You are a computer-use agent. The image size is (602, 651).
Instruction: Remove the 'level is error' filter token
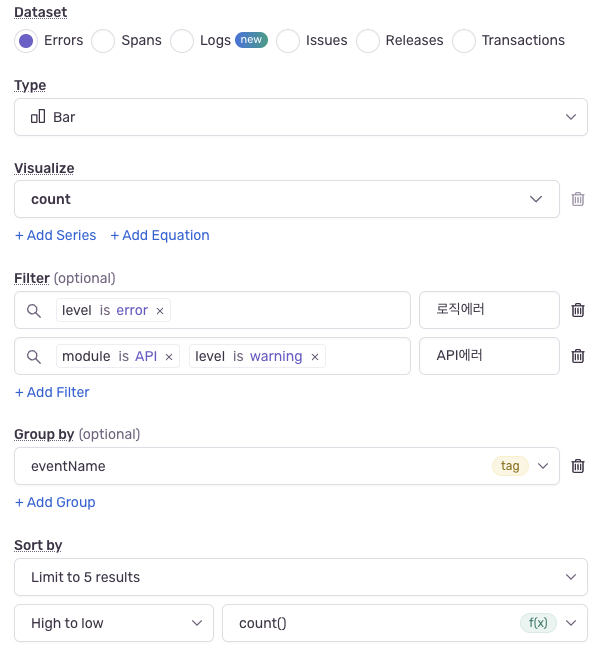click(x=160, y=311)
